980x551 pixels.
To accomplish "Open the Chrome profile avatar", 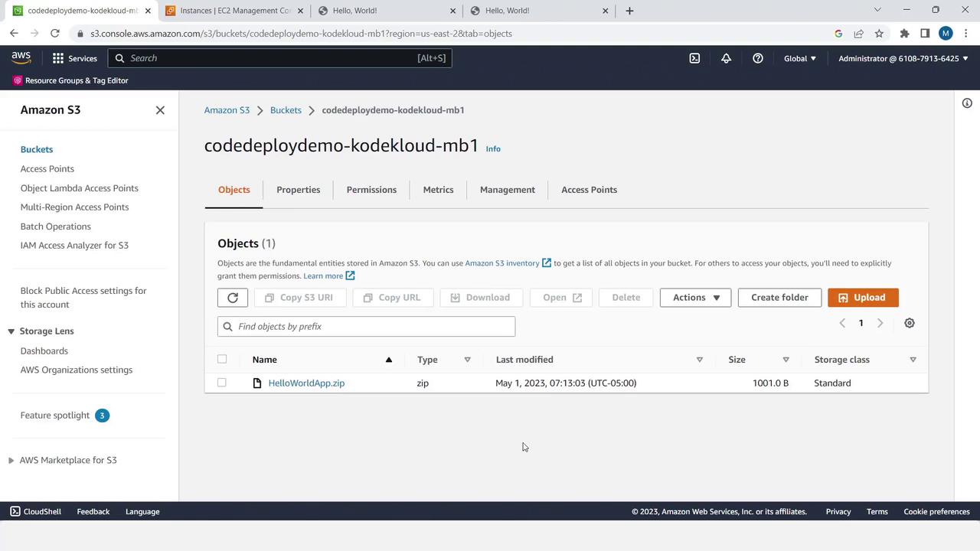I will 946,34.
